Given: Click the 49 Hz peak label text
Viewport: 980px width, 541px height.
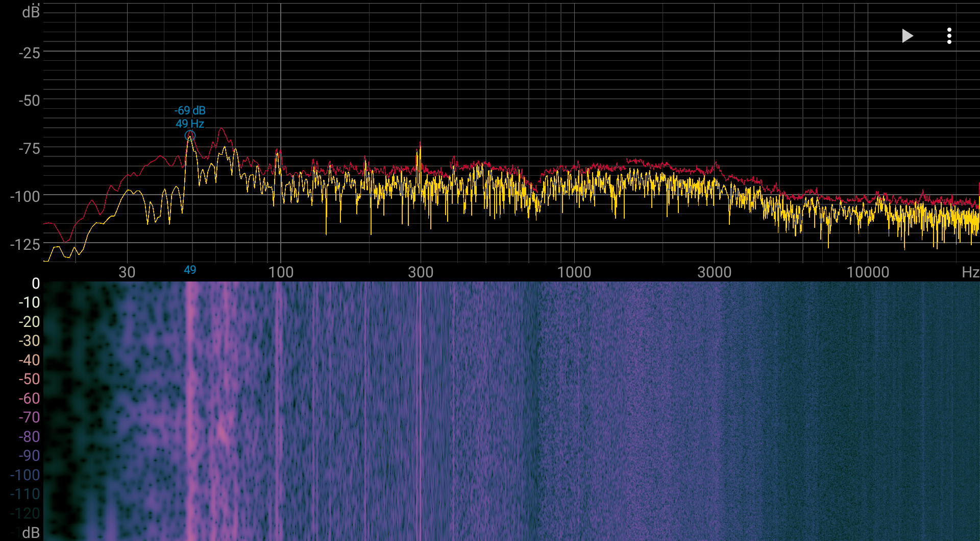Looking at the screenshot, I should click(x=190, y=124).
